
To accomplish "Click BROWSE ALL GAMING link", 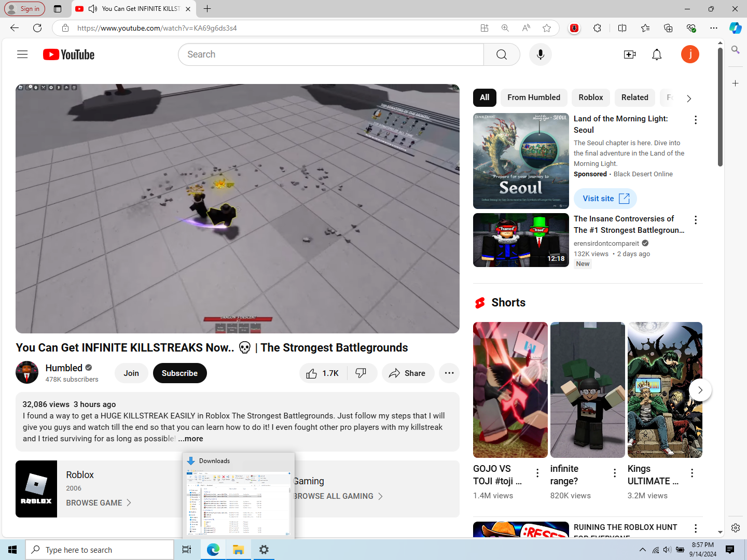I will tap(338, 496).
